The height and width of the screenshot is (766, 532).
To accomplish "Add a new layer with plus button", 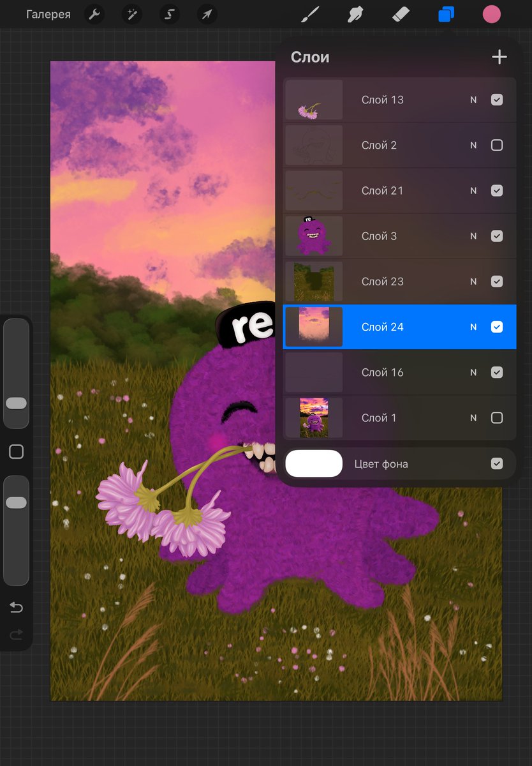I will point(499,57).
